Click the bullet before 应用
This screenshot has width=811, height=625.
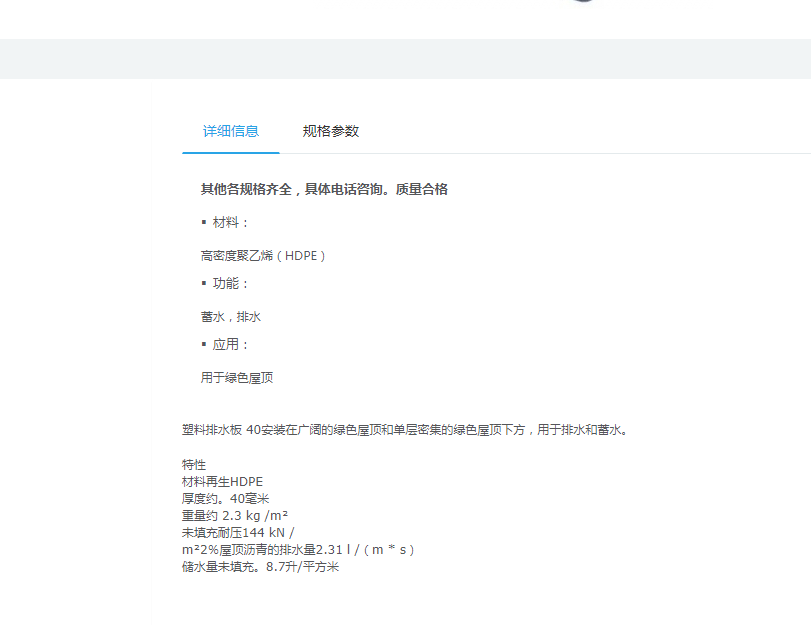tap(204, 344)
